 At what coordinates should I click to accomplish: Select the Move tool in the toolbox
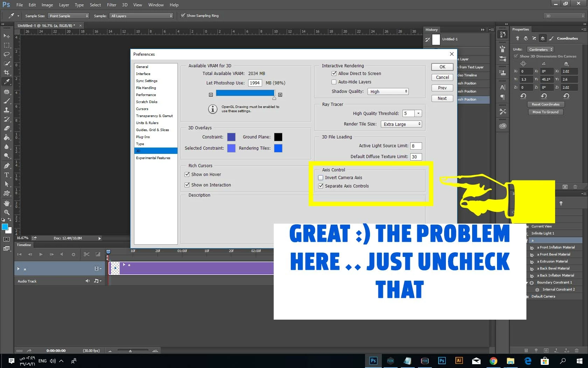7,36
